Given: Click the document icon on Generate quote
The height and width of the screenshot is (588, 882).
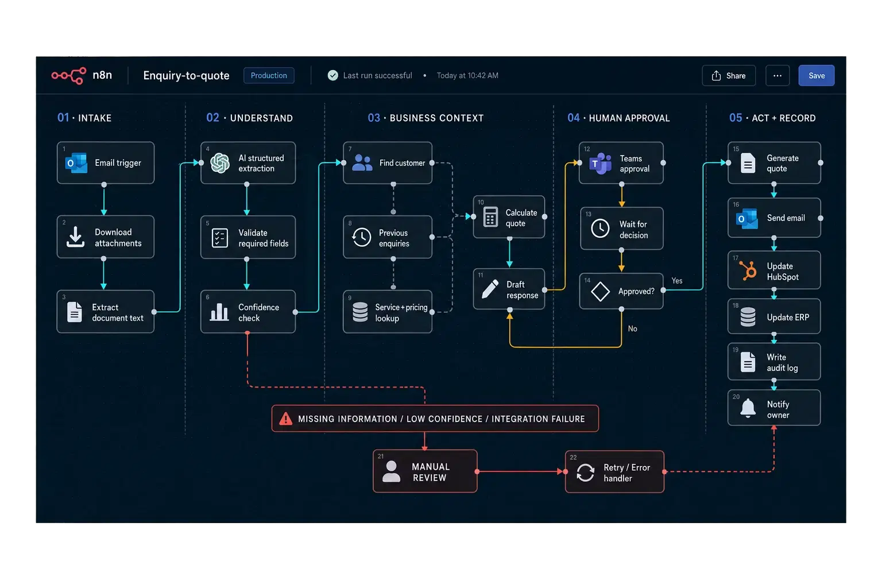Looking at the screenshot, I should point(748,163).
